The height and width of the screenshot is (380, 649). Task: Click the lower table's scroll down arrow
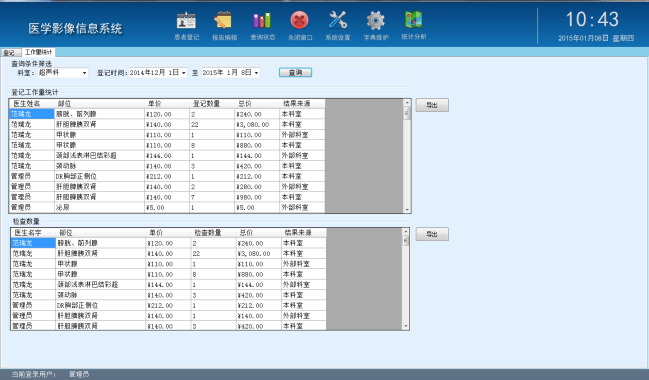tap(406, 326)
